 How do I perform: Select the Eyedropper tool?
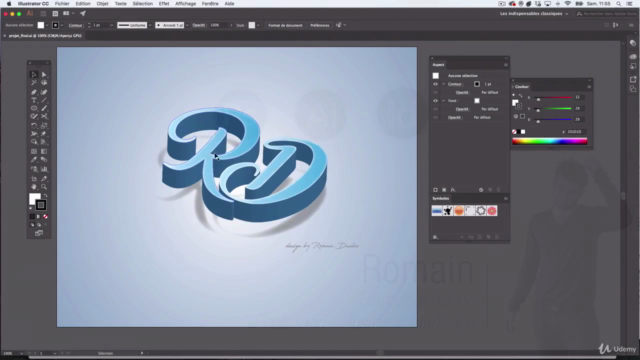[x=34, y=160]
